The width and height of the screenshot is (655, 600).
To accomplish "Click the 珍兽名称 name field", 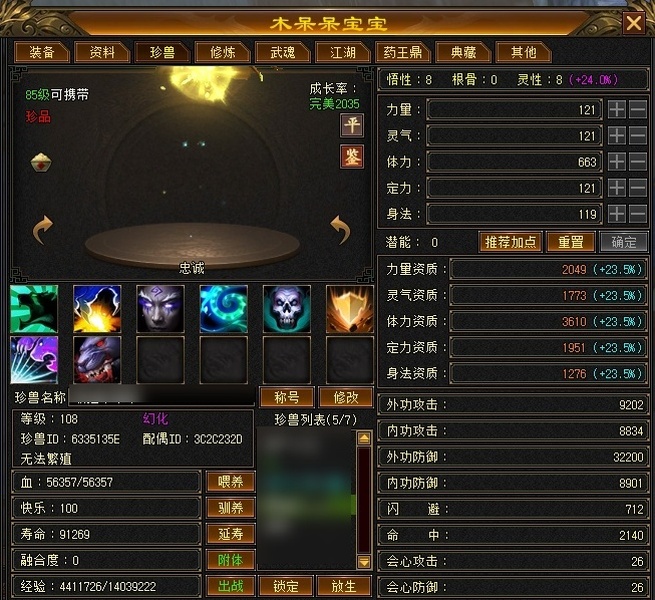I will point(161,397).
